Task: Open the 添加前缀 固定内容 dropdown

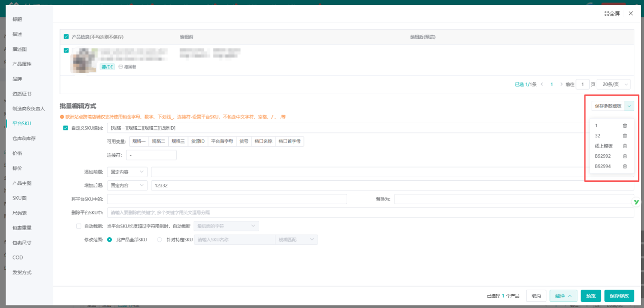Action: [128, 172]
